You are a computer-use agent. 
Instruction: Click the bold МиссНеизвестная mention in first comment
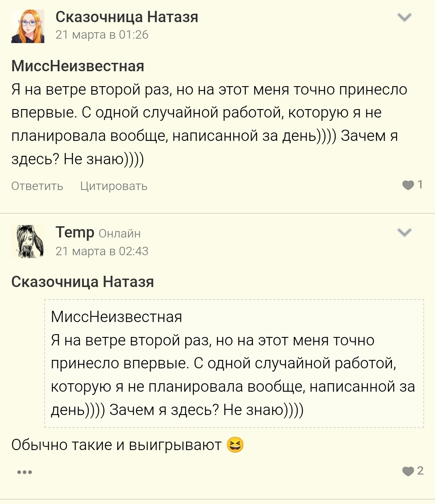click(78, 66)
